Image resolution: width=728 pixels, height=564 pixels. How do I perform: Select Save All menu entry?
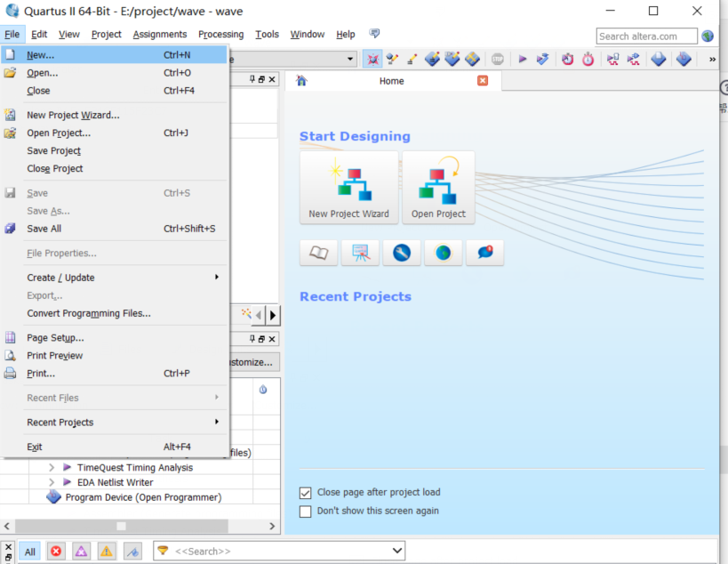pyautogui.click(x=115, y=229)
